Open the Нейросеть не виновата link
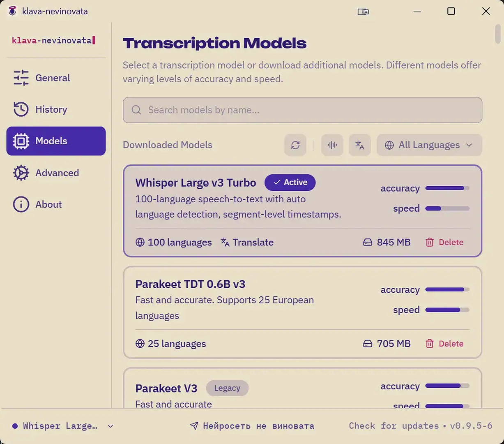The height and width of the screenshot is (444, 504). pos(252,426)
